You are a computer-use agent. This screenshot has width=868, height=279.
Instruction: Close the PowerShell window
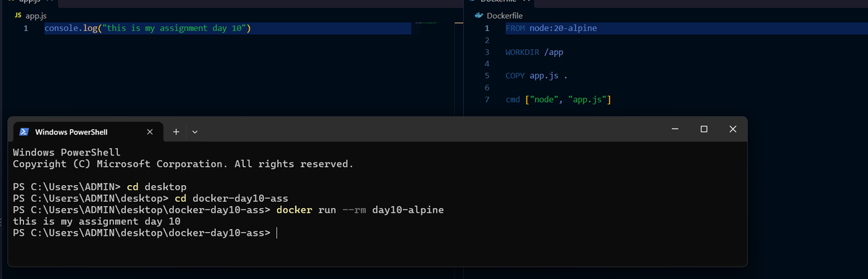[x=733, y=129]
